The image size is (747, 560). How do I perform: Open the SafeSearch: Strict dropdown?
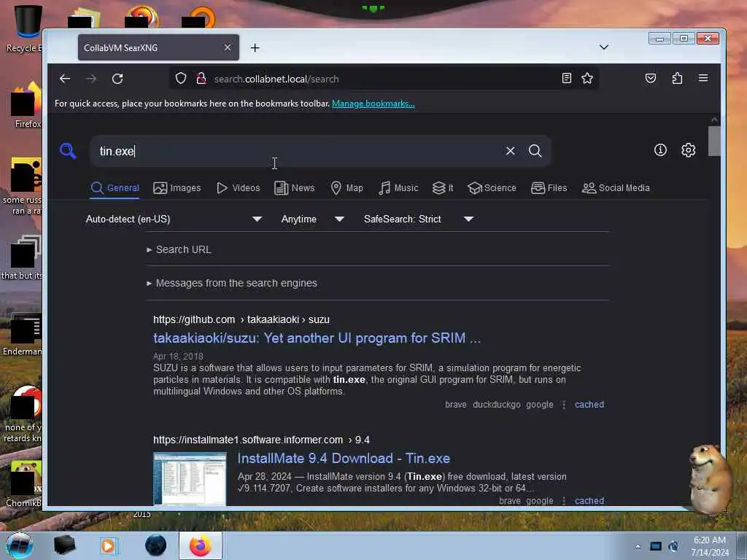tap(418, 219)
